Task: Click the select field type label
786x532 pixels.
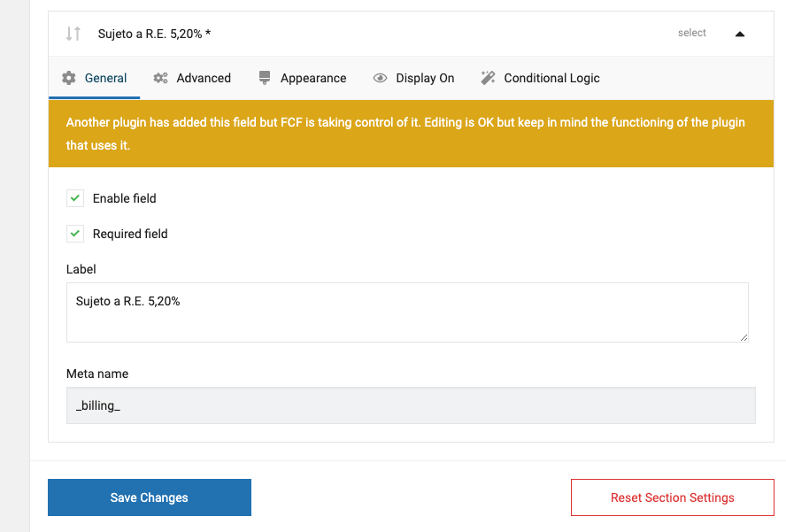Action: (x=692, y=33)
